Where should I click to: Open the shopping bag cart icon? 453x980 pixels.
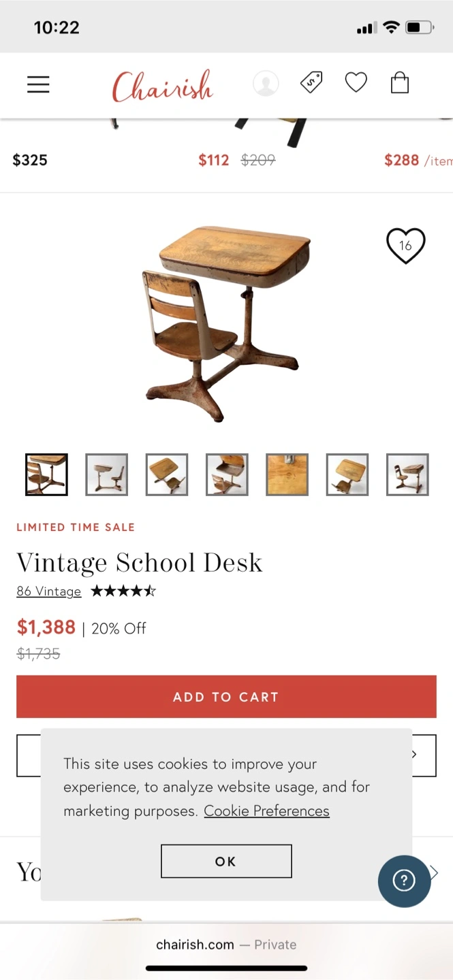(x=400, y=83)
